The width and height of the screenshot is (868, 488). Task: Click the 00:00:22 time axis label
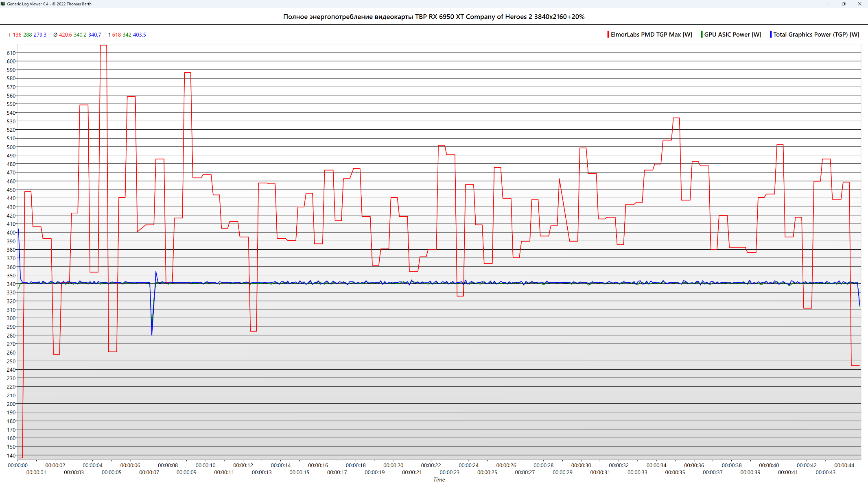point(431,465)
